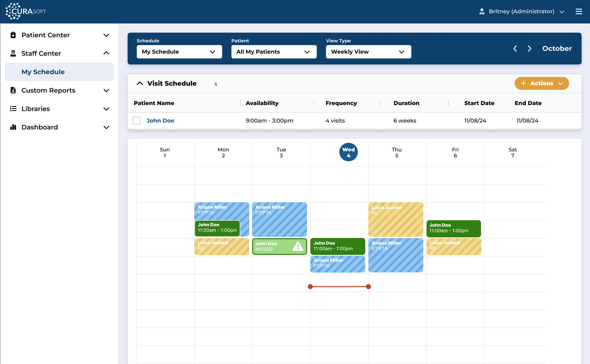Click the Actions button
Screen dimensions: 590x364
click(x=541, y=83)
